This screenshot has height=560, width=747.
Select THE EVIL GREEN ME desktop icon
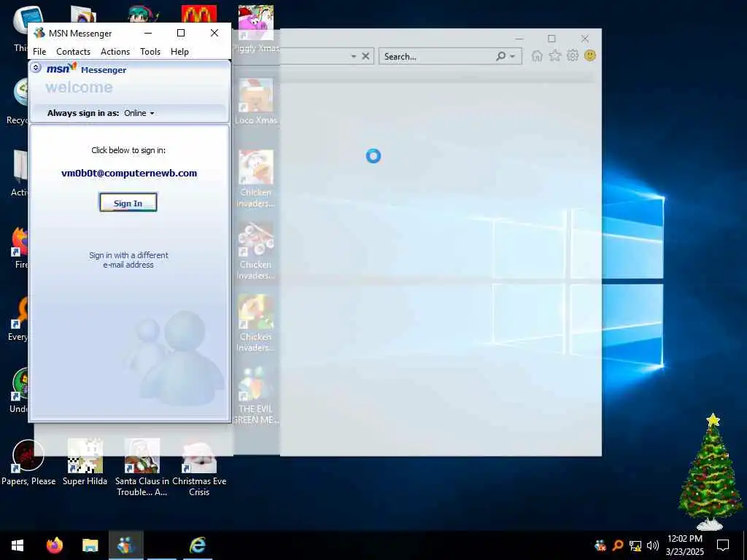click(256, 395)
